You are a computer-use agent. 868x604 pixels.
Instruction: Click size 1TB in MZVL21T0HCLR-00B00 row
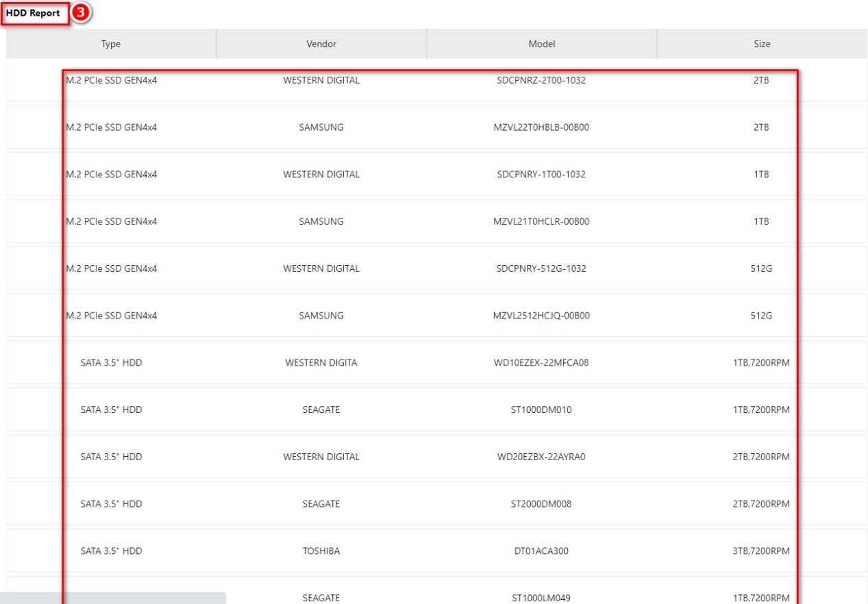coord(761,222)
